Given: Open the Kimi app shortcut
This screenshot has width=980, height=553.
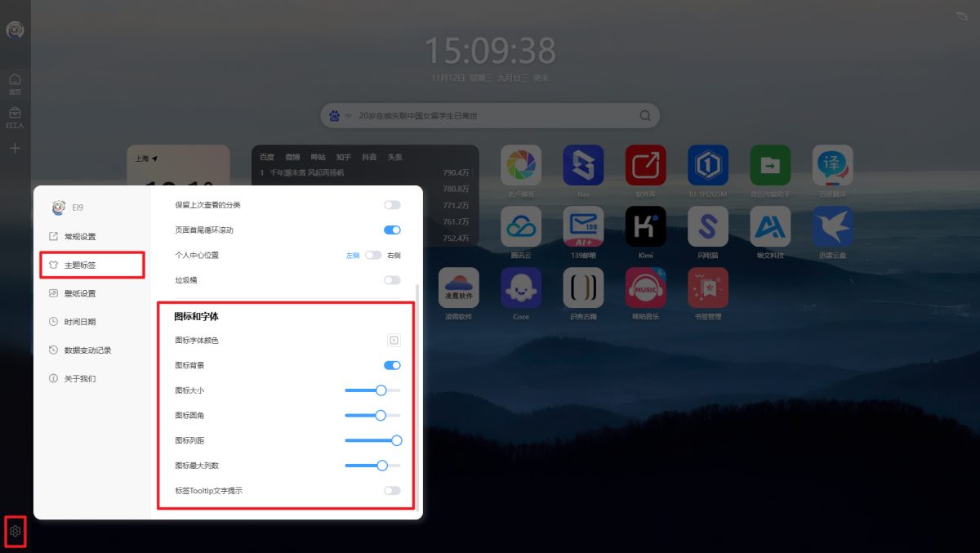Looking at the screenshot, I should [646, 226].
